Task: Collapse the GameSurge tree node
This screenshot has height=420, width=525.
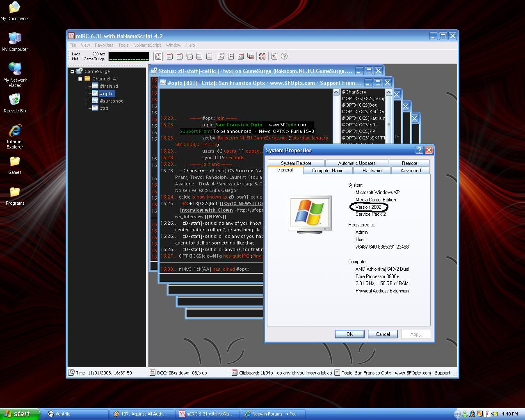Action: coord(73,71)
